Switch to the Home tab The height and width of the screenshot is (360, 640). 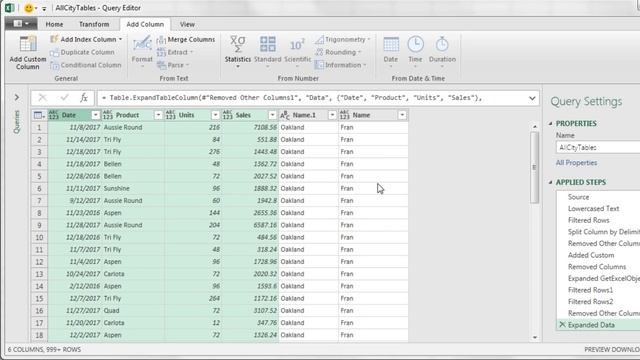tap(54, 24)
